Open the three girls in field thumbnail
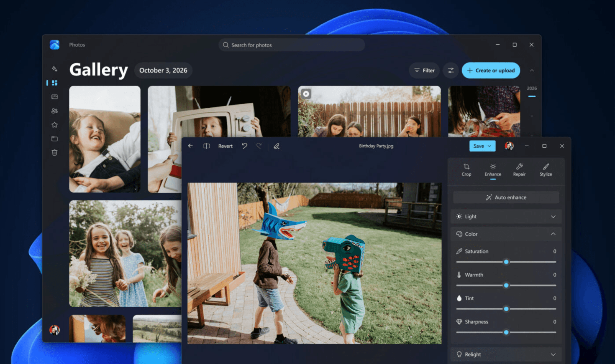Screen dimensions: 615x364 tap(125, 254)
